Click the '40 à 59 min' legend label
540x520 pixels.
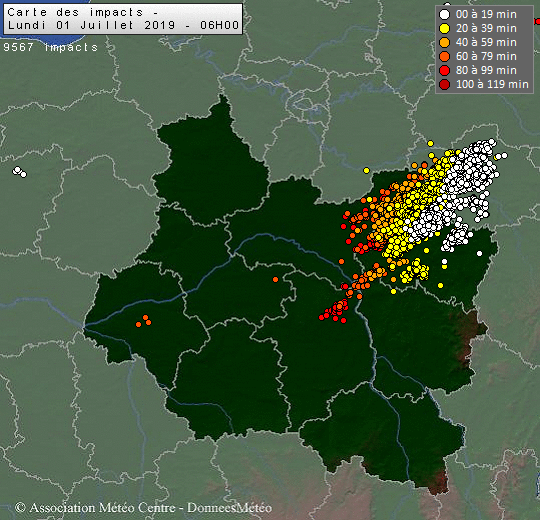pos(486,42)
